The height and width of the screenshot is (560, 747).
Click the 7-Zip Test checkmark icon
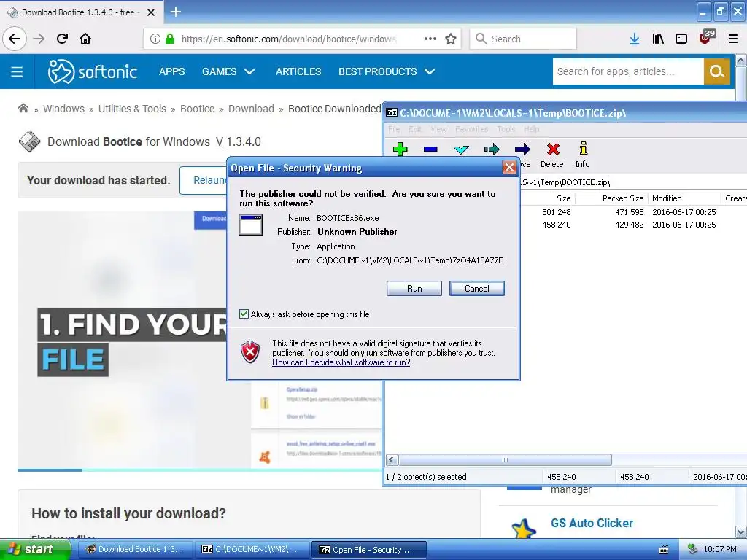point(461,149)
